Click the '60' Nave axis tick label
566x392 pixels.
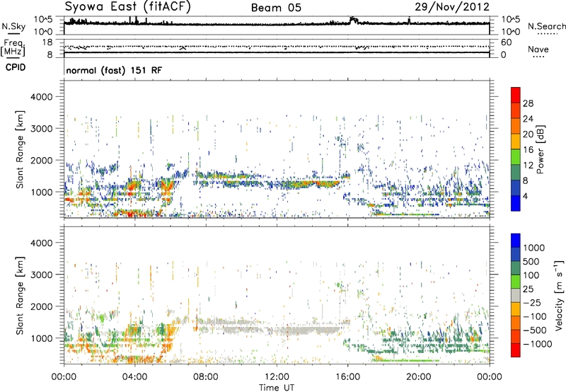(x=506, y=42)
